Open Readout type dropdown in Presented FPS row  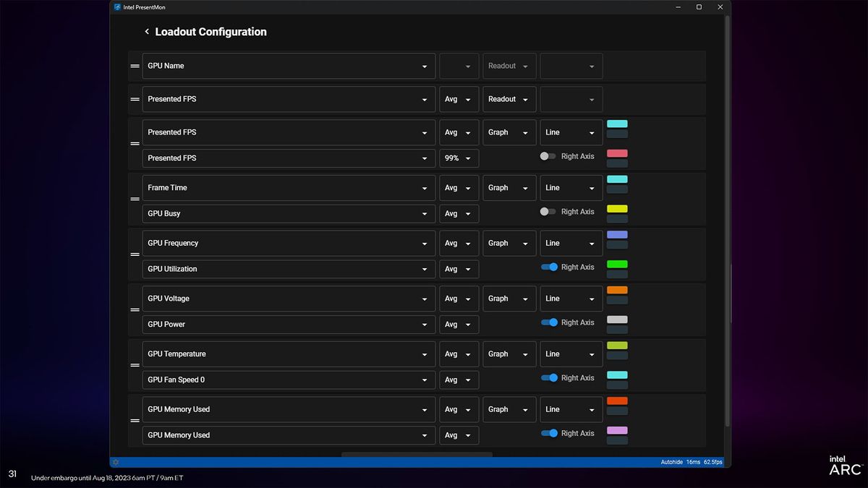pyautogui.click(x=509, y=99)
